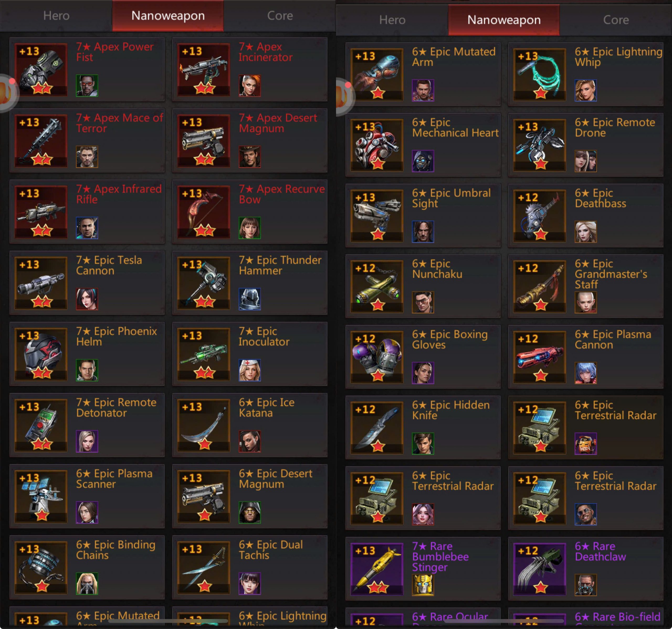Open the Epic Phoenix Helm icon
The height and width of the screenshot is (629, 672).
41,354
